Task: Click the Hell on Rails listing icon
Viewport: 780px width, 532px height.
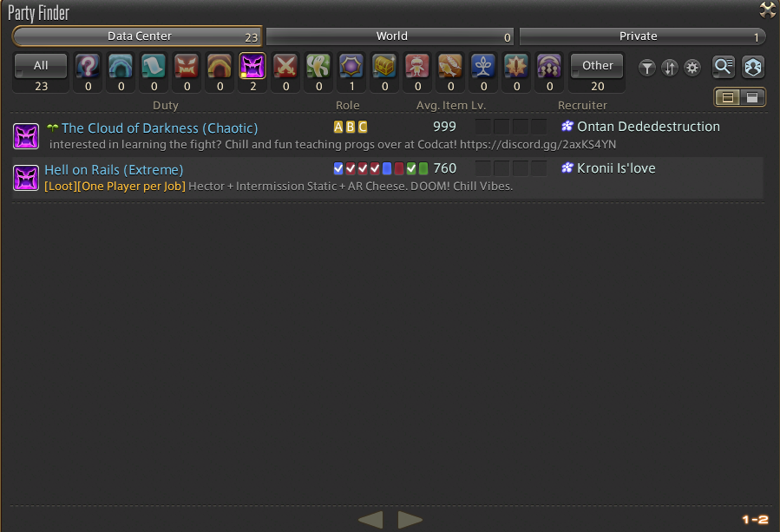Action: [26, 178]
